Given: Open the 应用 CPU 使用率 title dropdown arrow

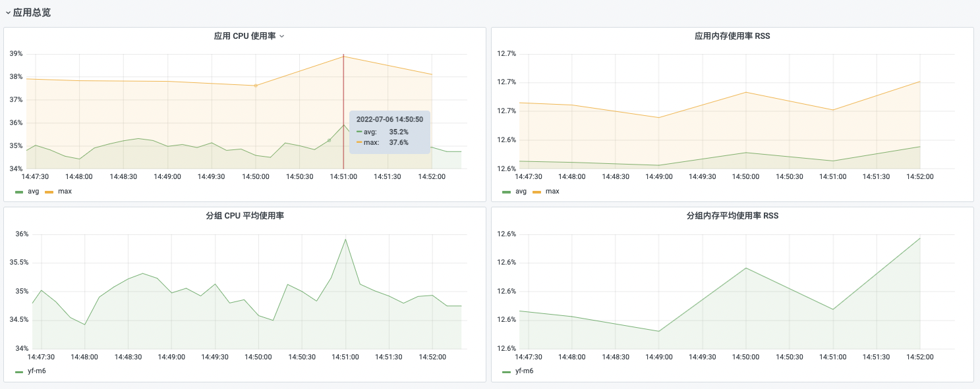Looking at the screenshot, I should coord(282,36).
